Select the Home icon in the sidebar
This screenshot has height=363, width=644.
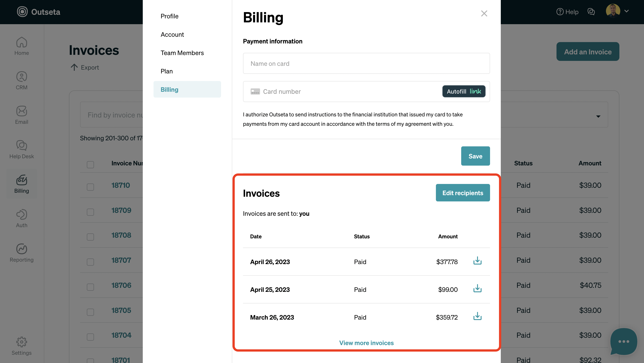[21, 46]
